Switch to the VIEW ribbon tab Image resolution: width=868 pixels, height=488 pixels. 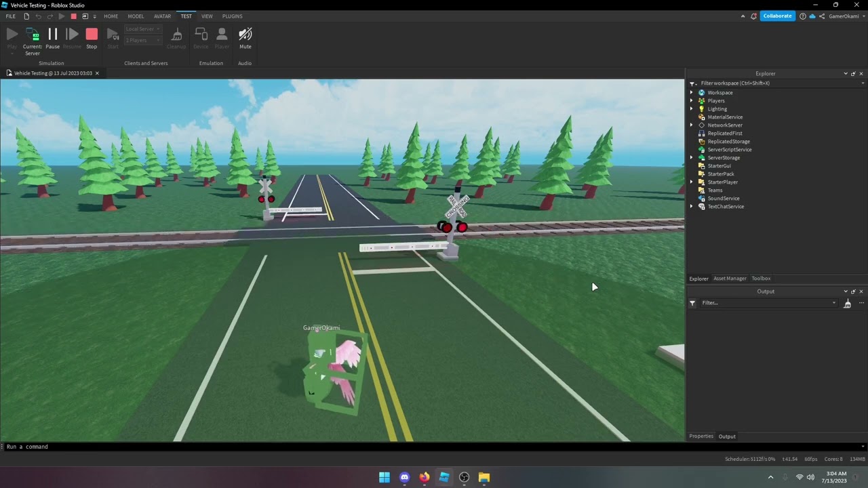pos(207,16)
